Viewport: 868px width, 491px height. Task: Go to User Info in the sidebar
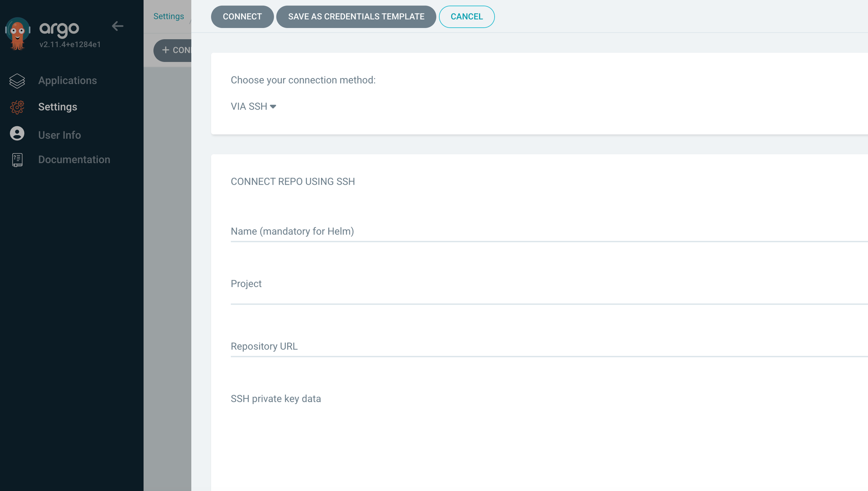pos(59,135)
